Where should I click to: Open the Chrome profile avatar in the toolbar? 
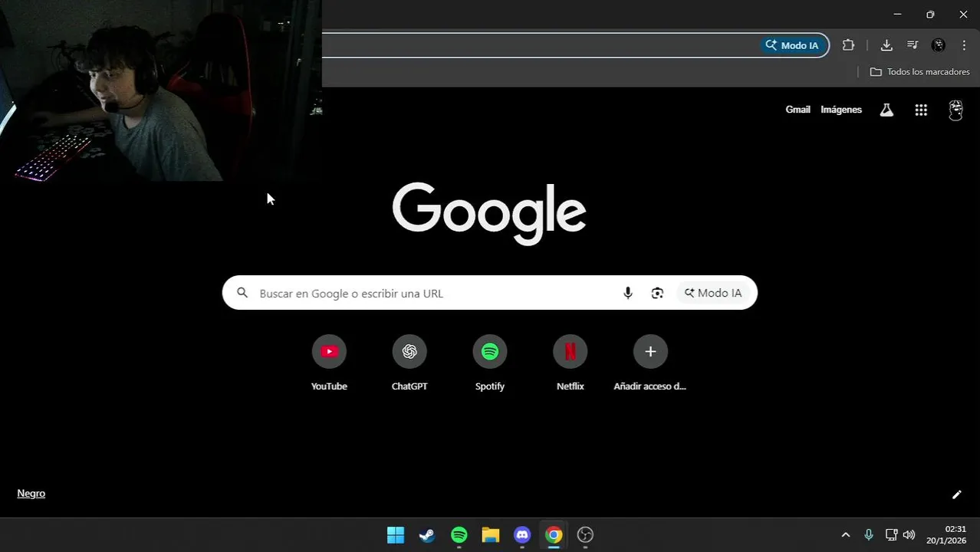[x=939, y=45]
